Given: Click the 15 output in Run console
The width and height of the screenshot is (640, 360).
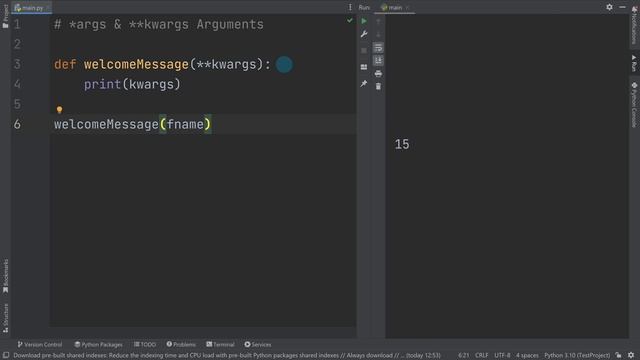Looking at the screenshot, I should (402, 144).
